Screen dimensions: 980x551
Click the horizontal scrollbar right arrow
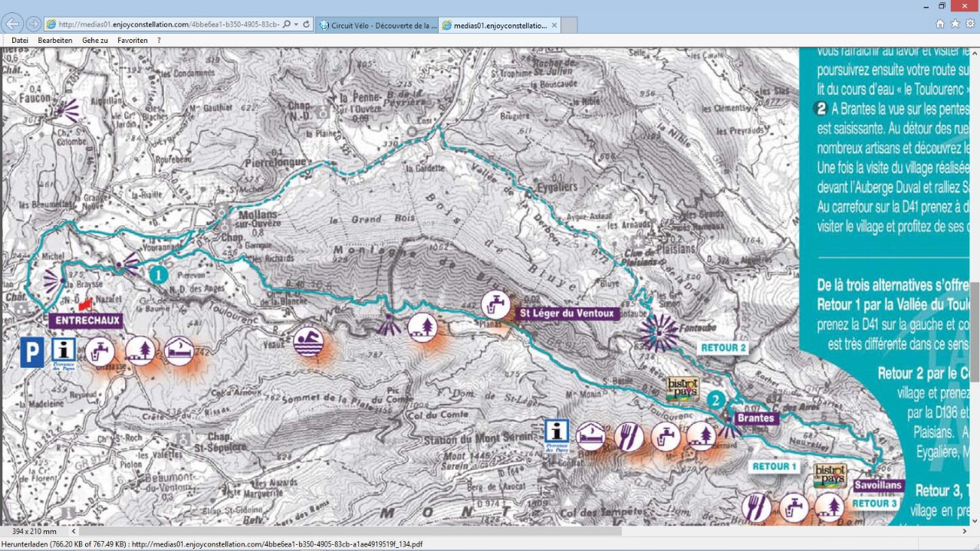(x=964, y=531)
